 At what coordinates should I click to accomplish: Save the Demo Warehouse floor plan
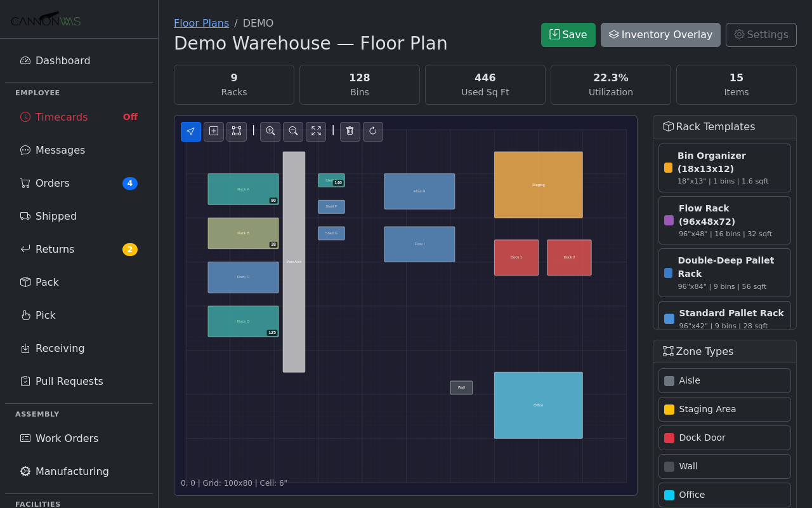pos(568,35)
